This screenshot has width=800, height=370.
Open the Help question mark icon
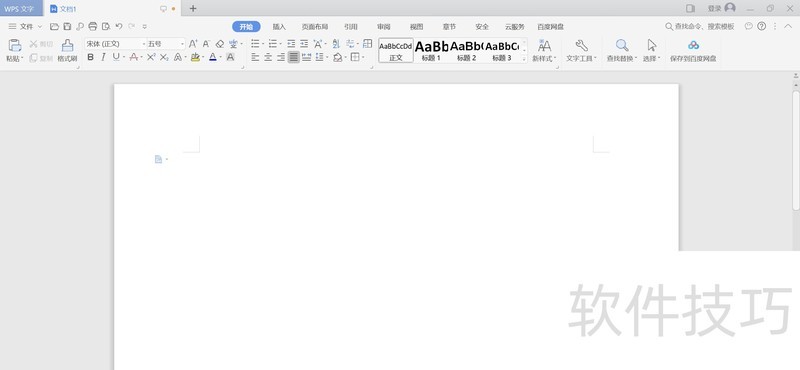(762, 26)
